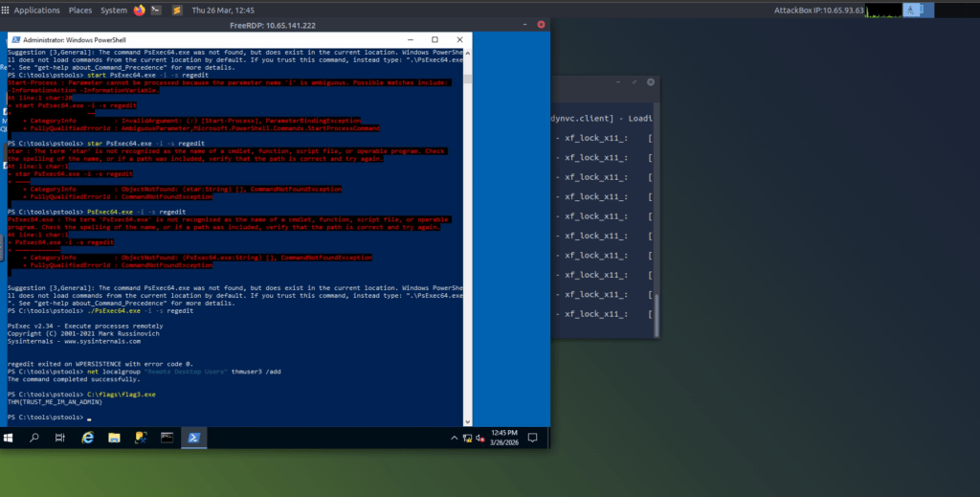Click the C:\flags\flag3.exe command

[122, 395]
